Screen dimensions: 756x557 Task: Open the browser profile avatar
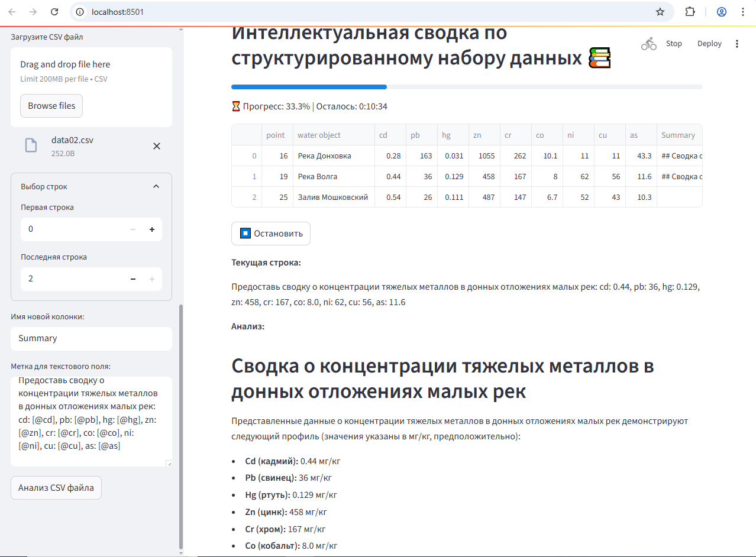point(721,12)
